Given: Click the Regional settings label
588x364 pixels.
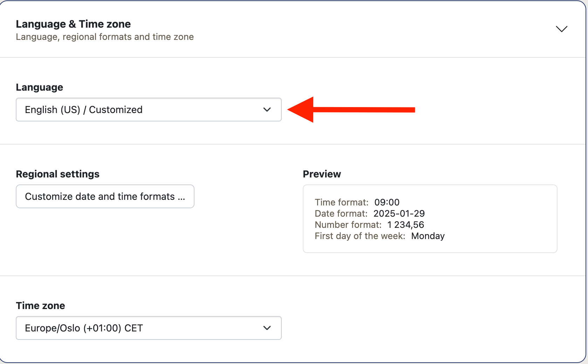Looking at the screenshot, I should click(x=57, y=174).
